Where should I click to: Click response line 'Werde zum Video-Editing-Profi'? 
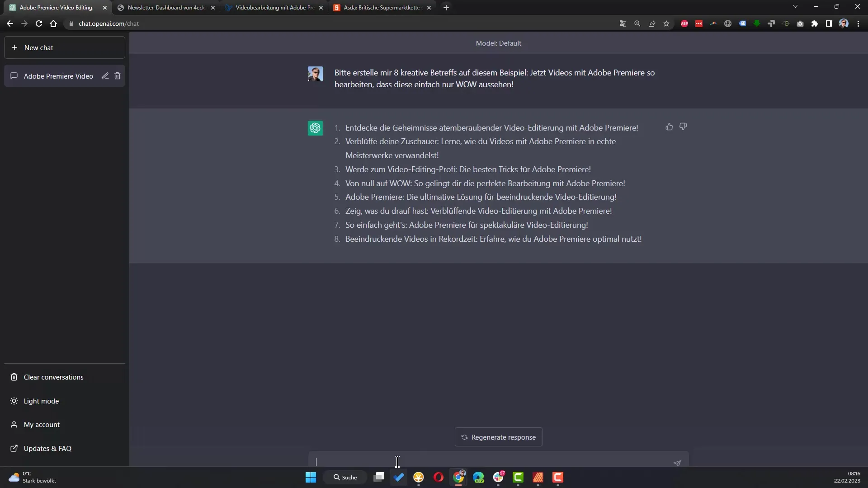468,169
